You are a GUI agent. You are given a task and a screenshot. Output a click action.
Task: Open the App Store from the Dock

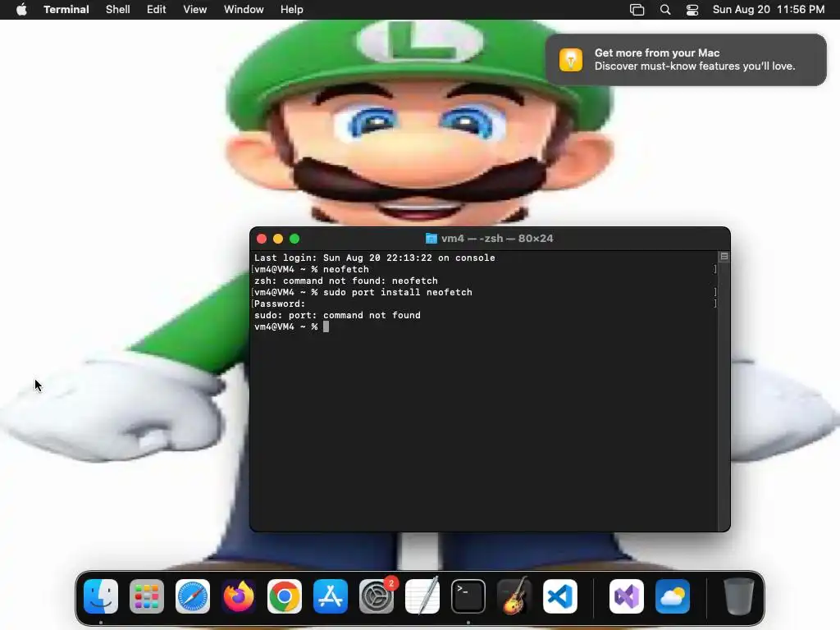331,596
